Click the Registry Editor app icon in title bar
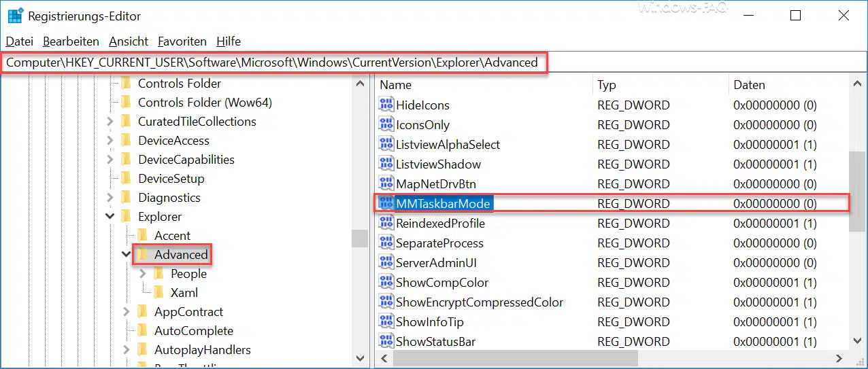 click(x=15, y=16)
